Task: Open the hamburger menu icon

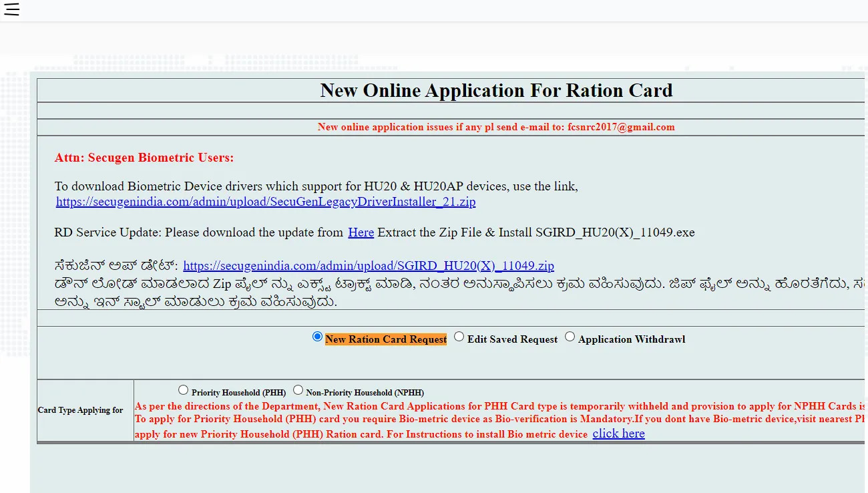Action: click(x=11, y=9)
